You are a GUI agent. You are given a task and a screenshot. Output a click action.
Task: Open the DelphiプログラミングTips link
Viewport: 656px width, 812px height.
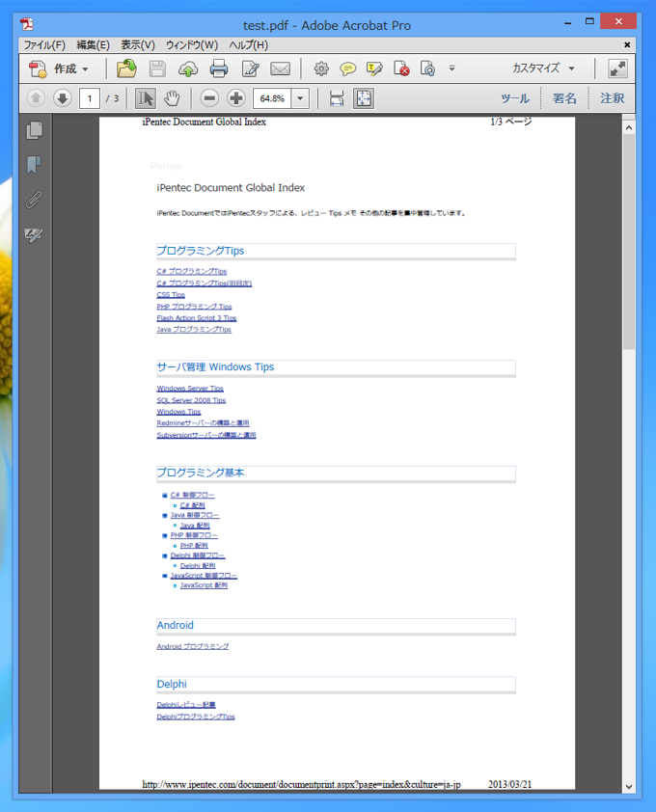pos(195,717)
